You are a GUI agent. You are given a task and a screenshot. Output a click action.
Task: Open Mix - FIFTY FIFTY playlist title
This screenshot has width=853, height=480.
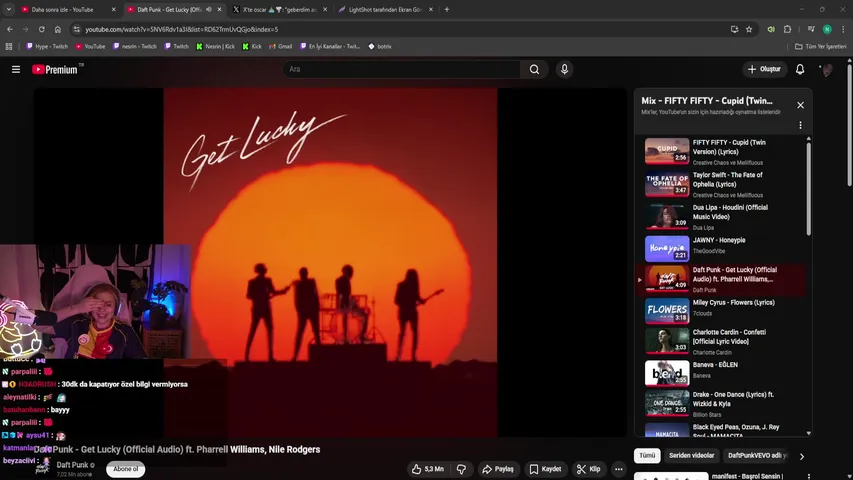point(707,101)
